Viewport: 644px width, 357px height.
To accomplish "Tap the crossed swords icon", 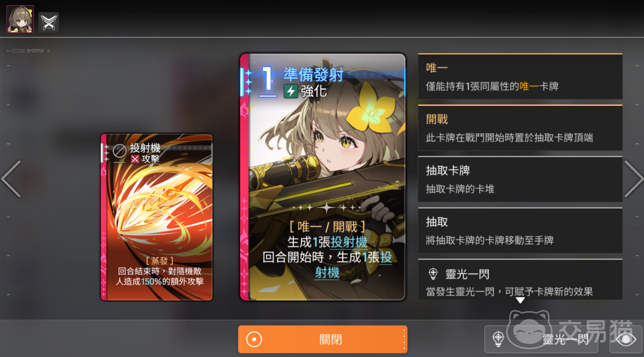I will (x=49, y=22).
